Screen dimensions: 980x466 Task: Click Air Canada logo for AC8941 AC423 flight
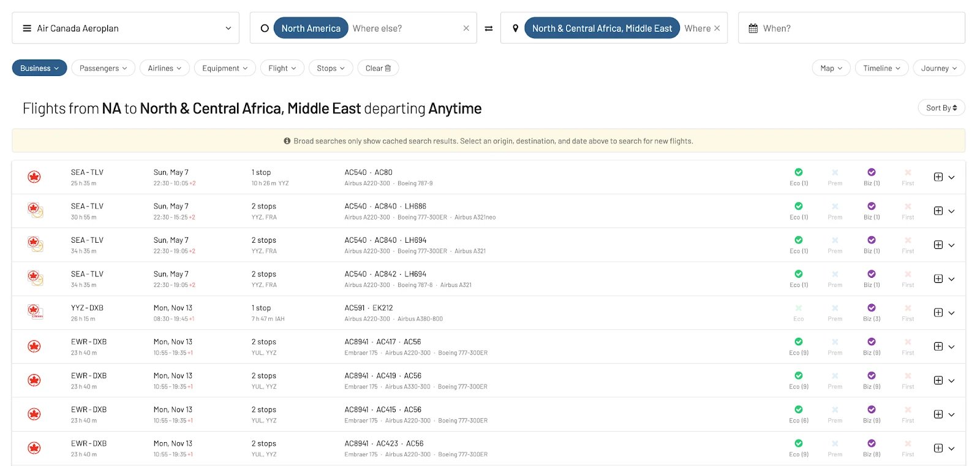(34, 448)
